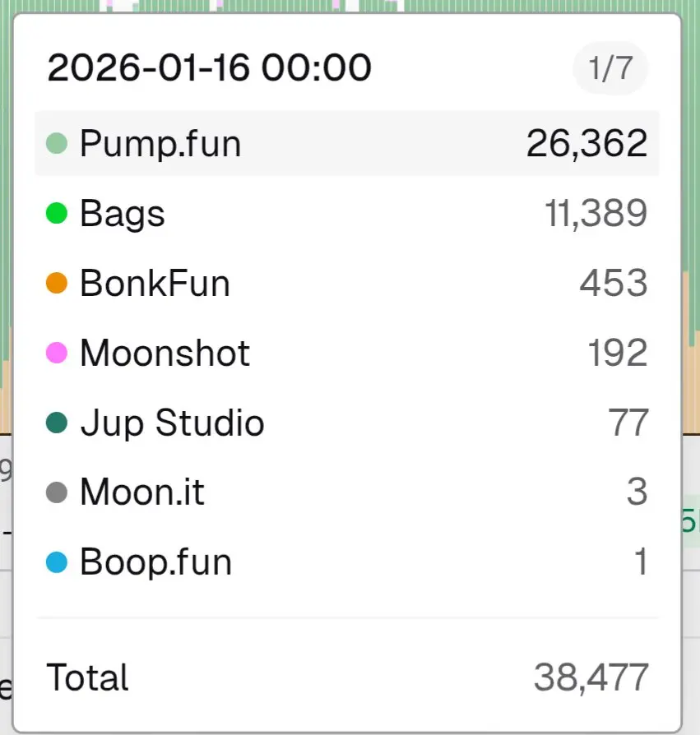Select the Jup Studio label

[172, 423]
